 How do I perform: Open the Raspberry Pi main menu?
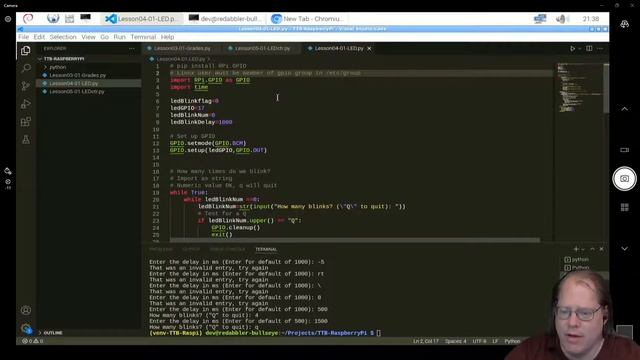pos(28,18)
